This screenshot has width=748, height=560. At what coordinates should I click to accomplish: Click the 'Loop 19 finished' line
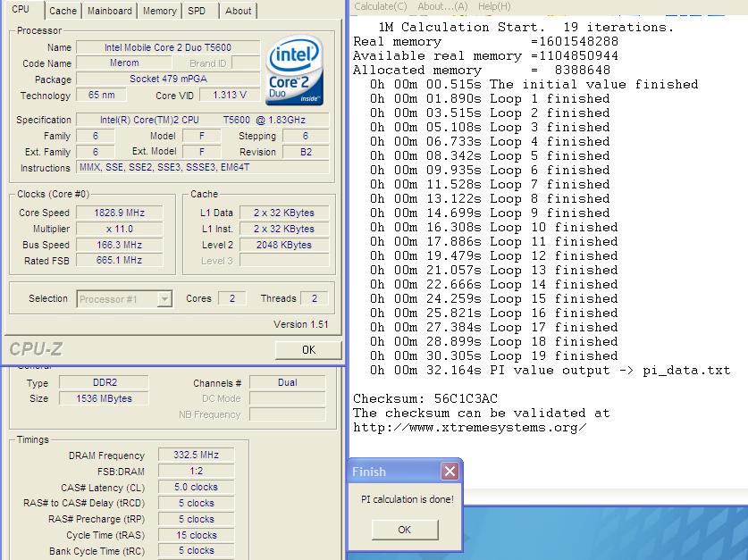(493, 355)
